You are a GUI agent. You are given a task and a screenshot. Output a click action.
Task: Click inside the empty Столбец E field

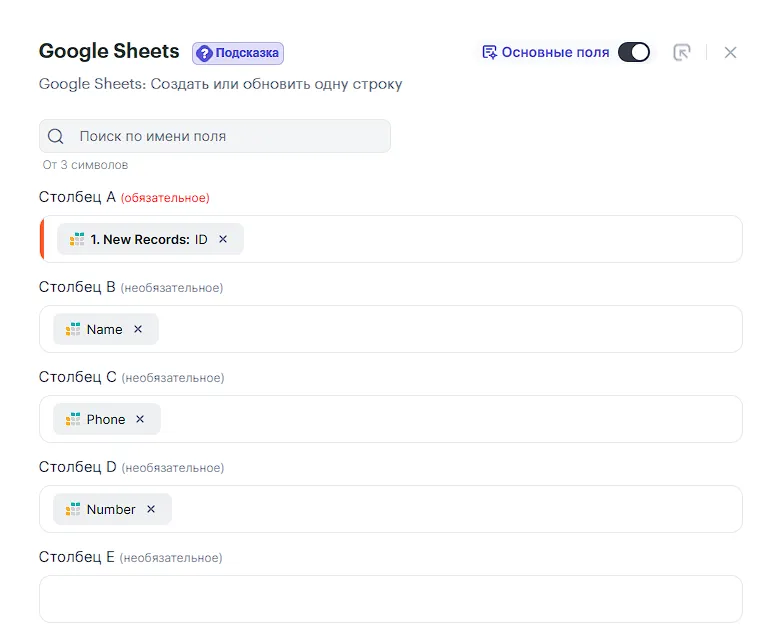tap(390, 599)
